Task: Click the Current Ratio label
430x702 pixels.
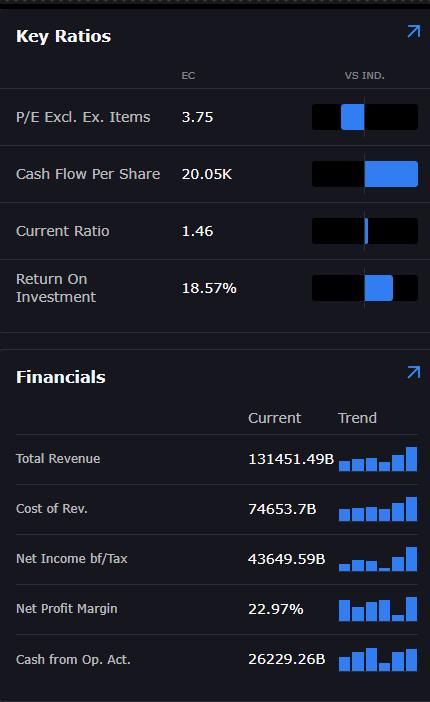Action: pos(63,231)
